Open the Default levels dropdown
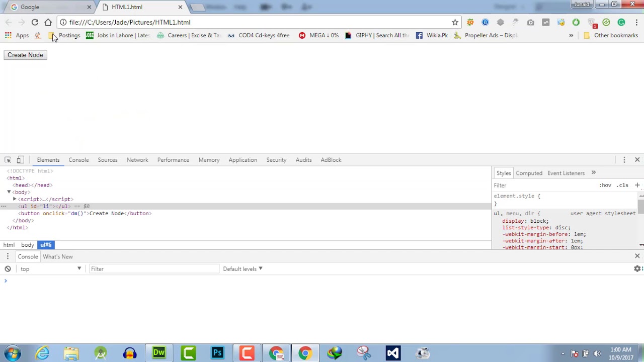The image size is (644, 362). point(243,269)
